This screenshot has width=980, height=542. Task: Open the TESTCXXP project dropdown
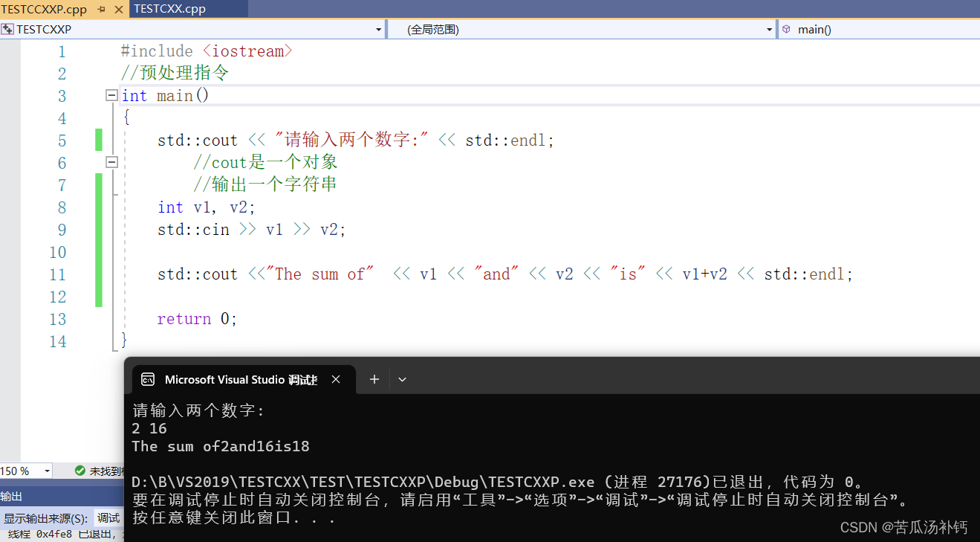[379, 29]
